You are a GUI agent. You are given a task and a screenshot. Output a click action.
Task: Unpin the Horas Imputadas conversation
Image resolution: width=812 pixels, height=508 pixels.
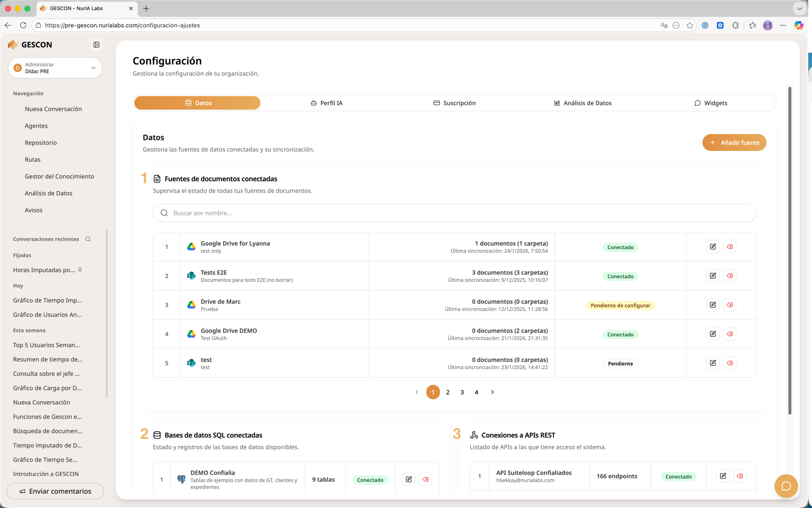tap(80, 270)
